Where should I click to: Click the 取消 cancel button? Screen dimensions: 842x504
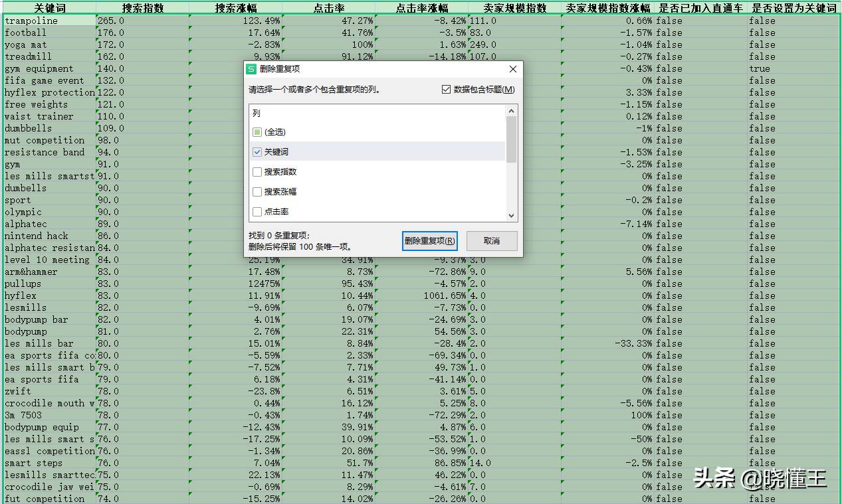492,240
